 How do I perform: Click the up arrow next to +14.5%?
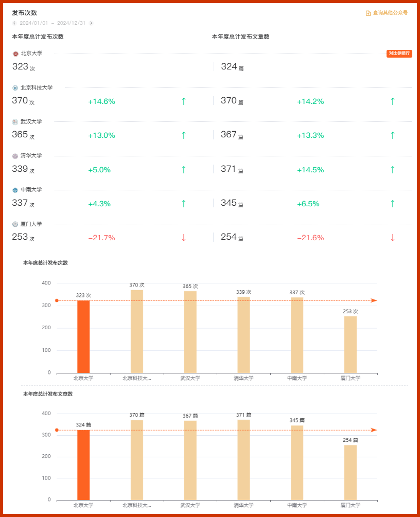[393, 170]
